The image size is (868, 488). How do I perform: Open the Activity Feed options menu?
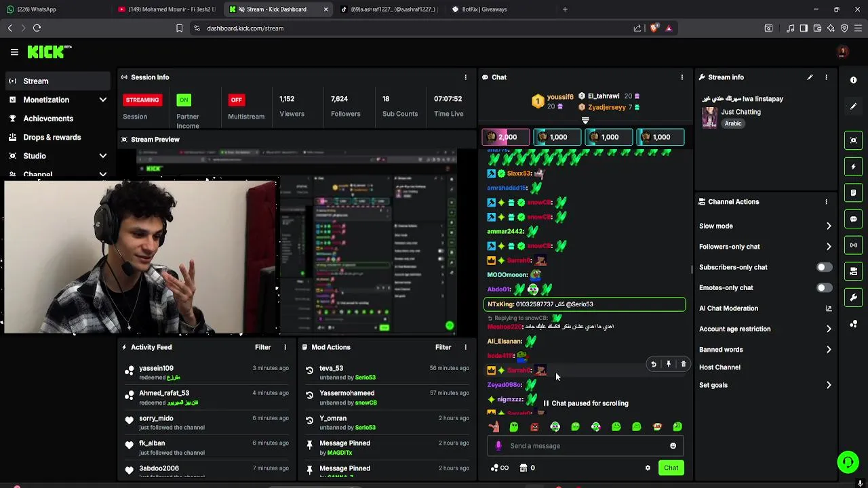pyautogui.click(x=285, y=347)
